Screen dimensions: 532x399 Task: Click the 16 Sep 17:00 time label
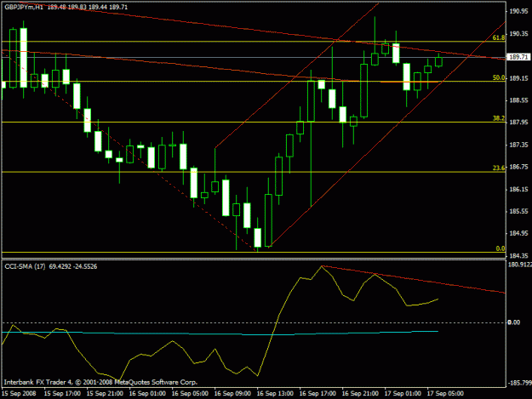coord(317,394)
